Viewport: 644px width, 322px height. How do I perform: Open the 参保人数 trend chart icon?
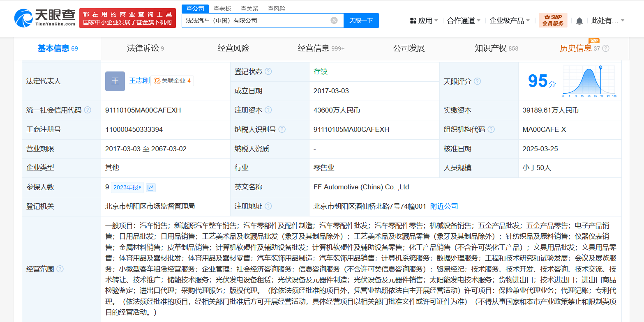click(x=151, y=187)
